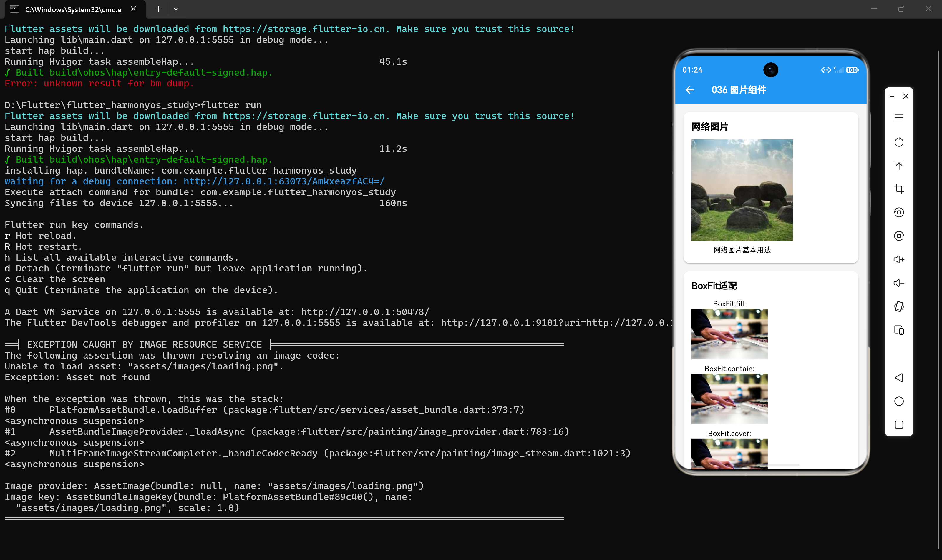
Task: Tap the network rocks image thumbnail
Action: point(742,190)
